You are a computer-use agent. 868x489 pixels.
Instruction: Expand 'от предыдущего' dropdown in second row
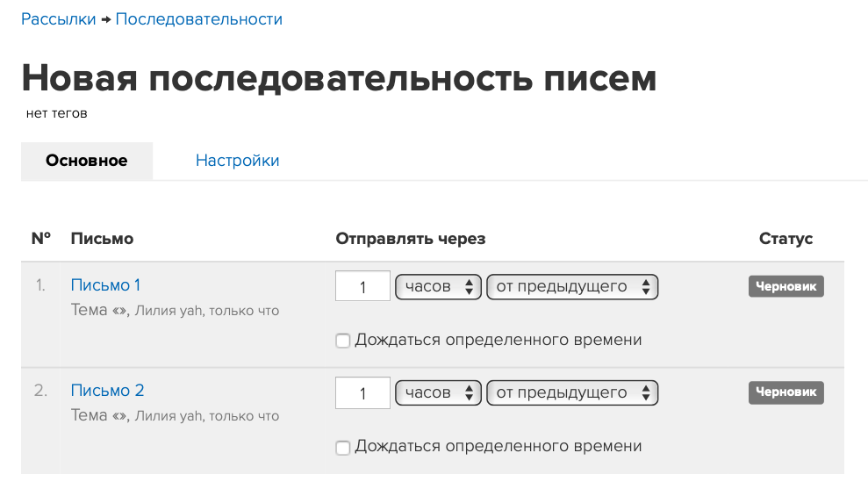click(572, 392)
